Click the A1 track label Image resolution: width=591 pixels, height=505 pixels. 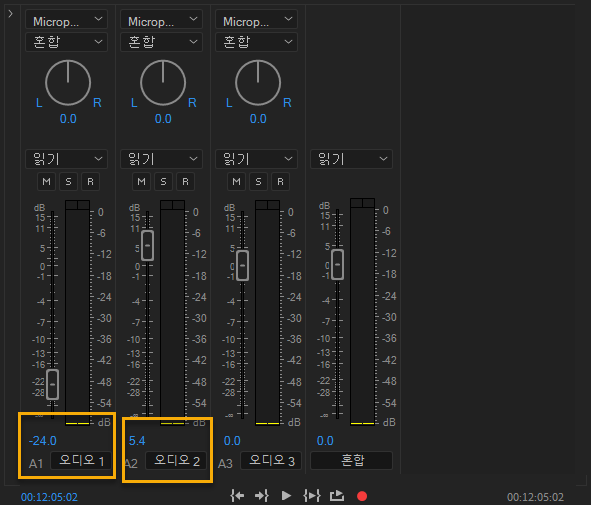point(36,464)
